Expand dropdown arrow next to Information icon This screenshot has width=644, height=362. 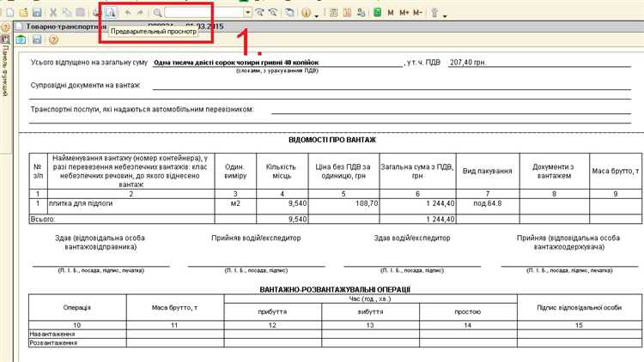point(316,15)
